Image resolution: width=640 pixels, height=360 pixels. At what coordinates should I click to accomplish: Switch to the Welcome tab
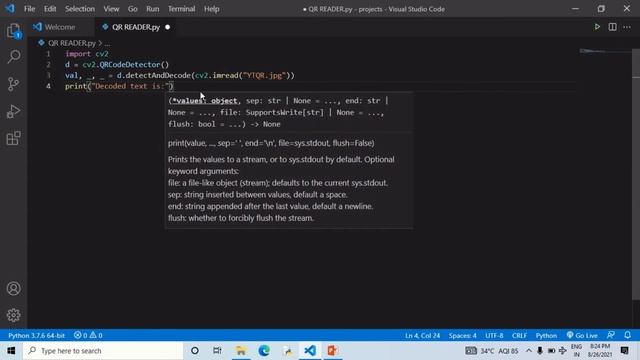point(61,27)
